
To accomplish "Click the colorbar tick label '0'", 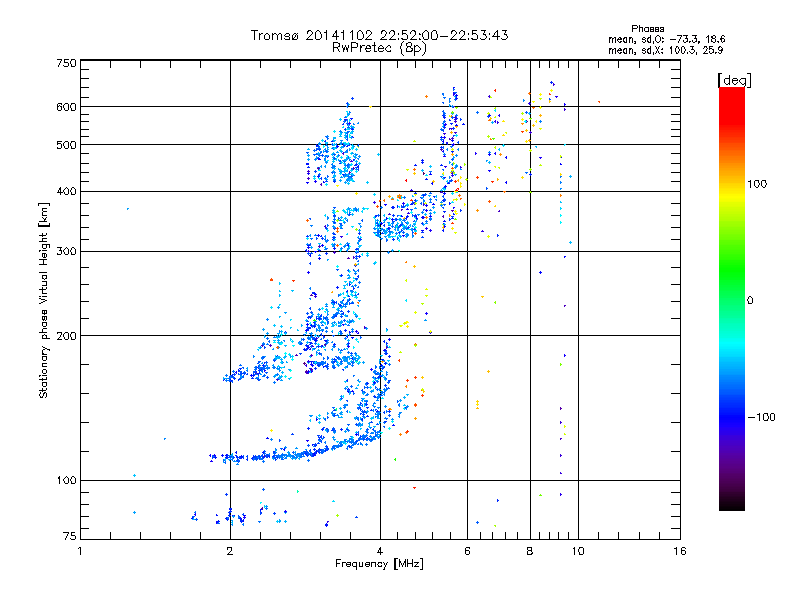I will click(750, 301).
